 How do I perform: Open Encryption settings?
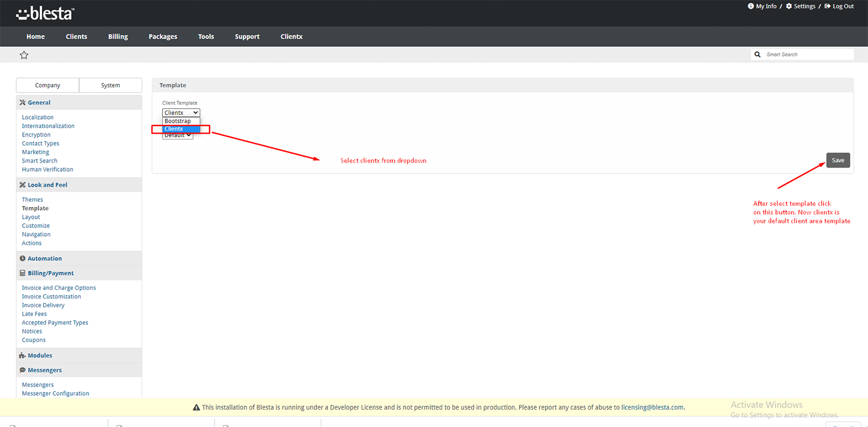tap(36, 135)
